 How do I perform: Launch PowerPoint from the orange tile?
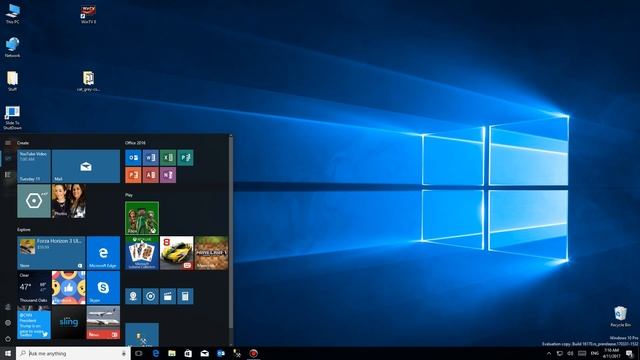tap(133, 175)
